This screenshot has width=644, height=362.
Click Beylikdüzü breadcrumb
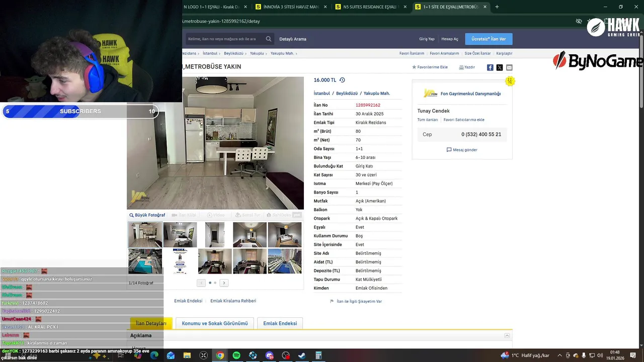[x=233, y=53]
